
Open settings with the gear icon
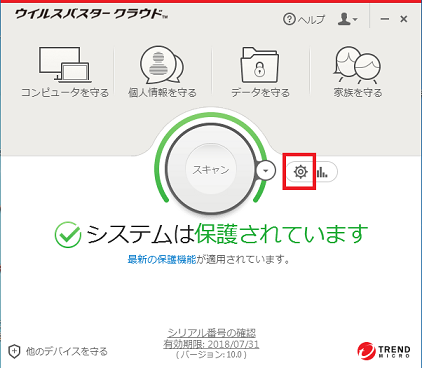300,172
